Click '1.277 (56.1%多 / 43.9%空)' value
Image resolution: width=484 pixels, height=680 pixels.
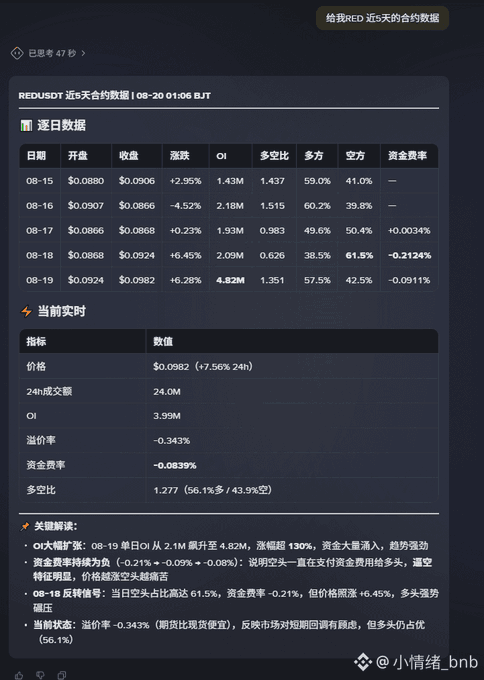(213, 490)
